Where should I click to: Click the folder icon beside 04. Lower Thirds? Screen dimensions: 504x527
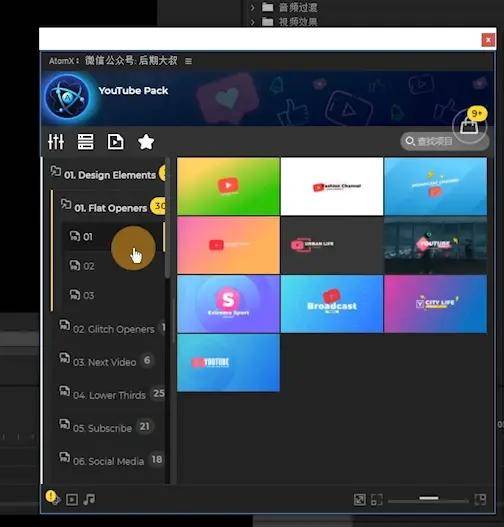coord(65,391)
